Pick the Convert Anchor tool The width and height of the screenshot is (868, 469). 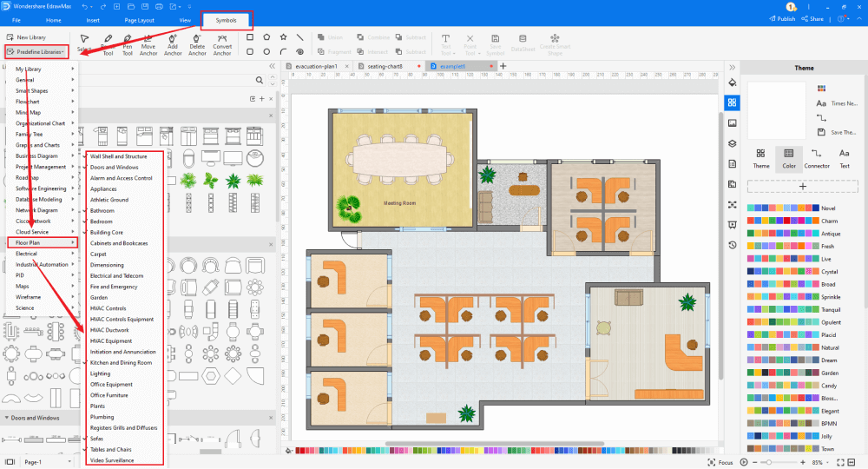coord(222,44)
